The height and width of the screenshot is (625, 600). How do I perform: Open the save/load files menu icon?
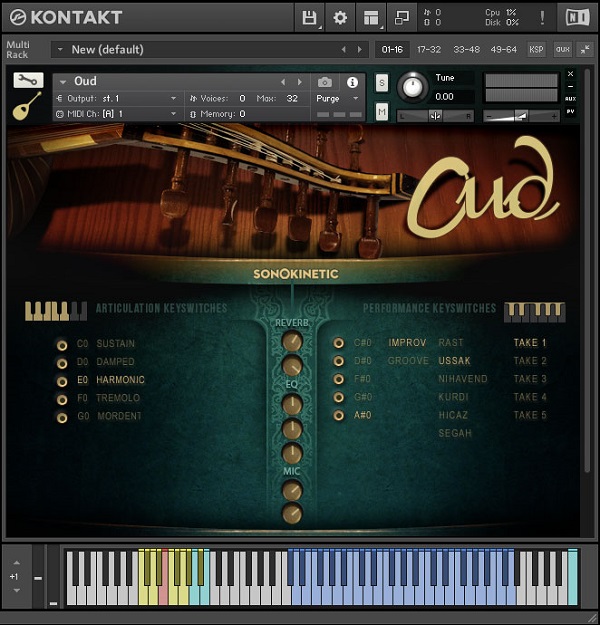click(309, 18)
